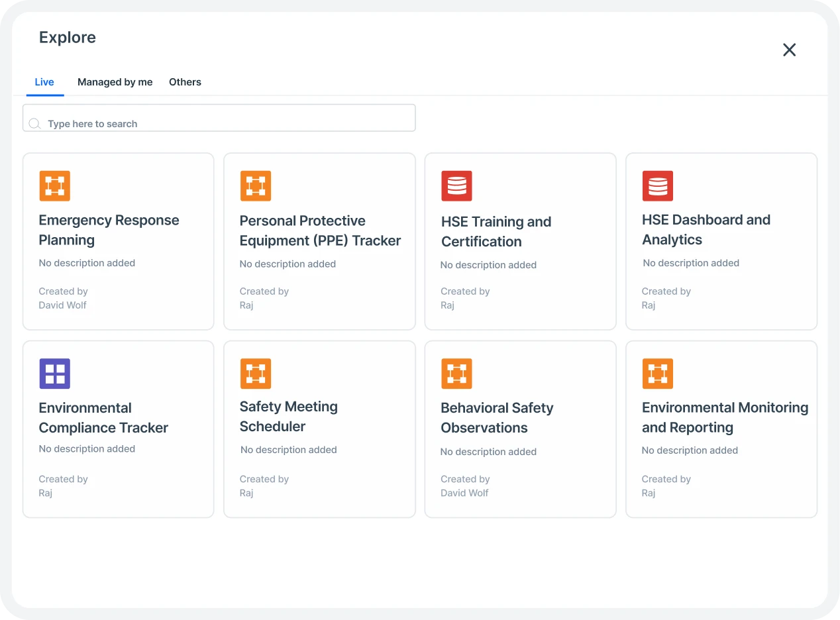The image size is (840, 620).
Task: Open the Behavioral Safety Observations title
Action: [497, 417]
